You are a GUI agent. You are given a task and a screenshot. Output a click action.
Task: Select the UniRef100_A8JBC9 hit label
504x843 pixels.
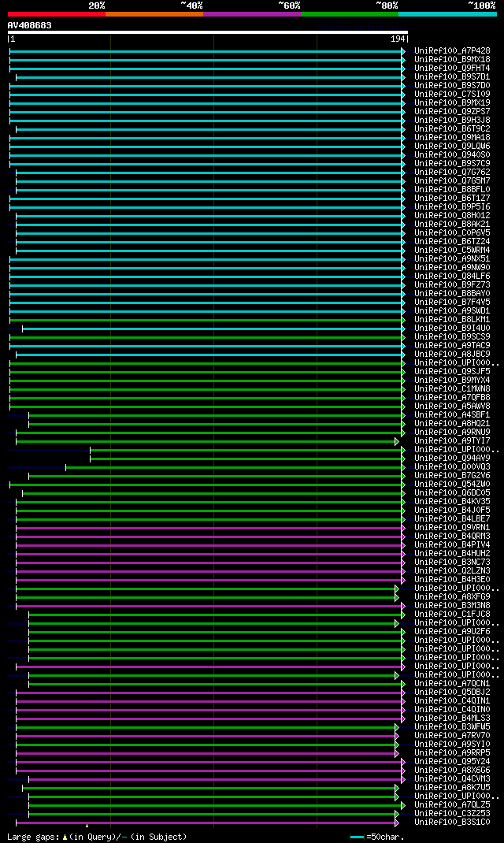coord(452,355)
